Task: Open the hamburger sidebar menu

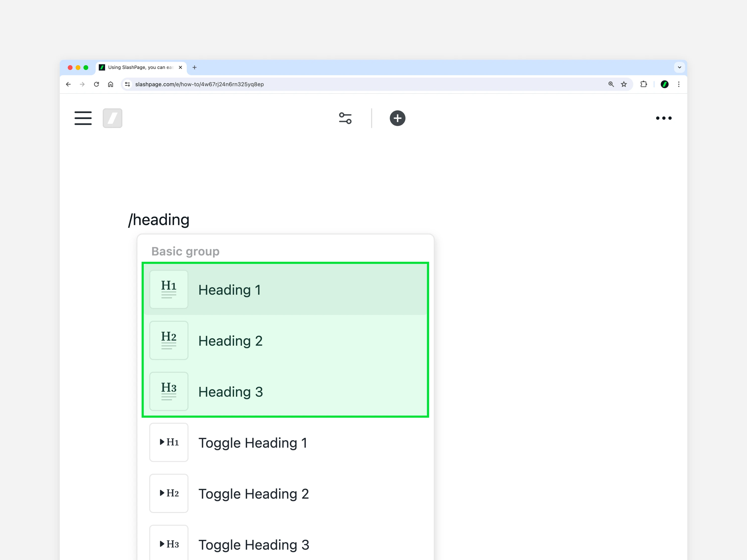Action: pyautogui.click(x=83, y=118)
